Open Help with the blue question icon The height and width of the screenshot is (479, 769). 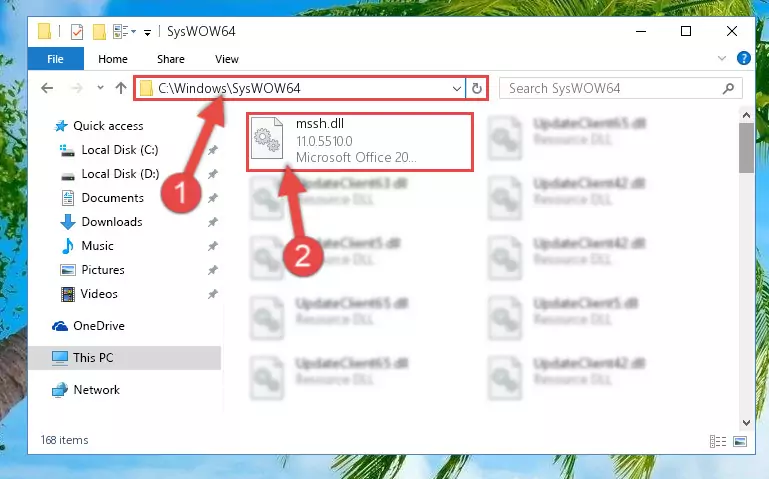pyautogui.click(x=743, y=58)
